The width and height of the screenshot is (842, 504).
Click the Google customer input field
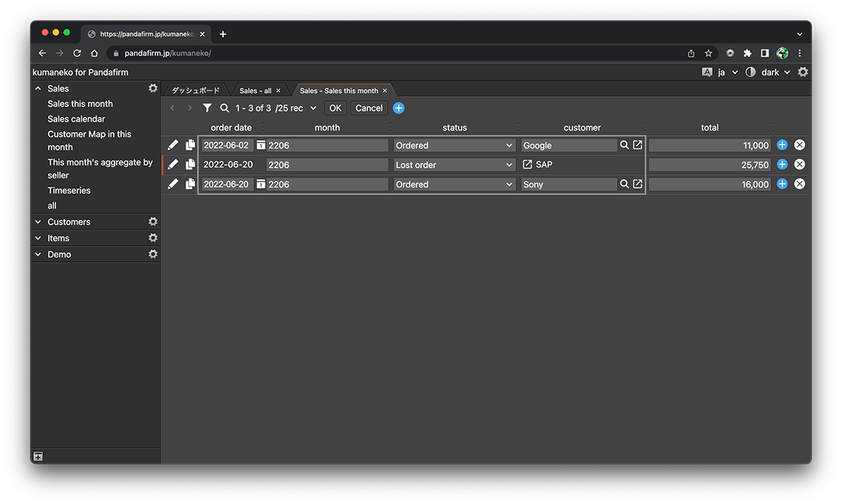coord(568,145)
